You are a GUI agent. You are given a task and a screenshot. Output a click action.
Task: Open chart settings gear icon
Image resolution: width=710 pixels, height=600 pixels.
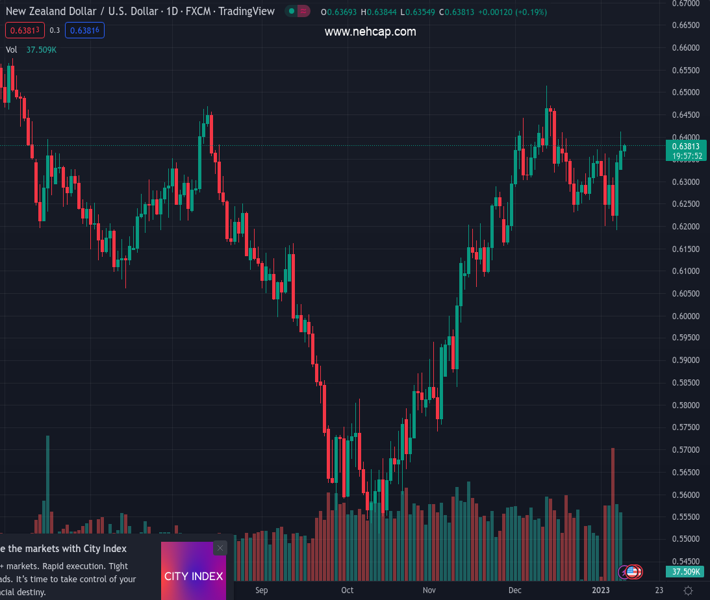point(688,591)
